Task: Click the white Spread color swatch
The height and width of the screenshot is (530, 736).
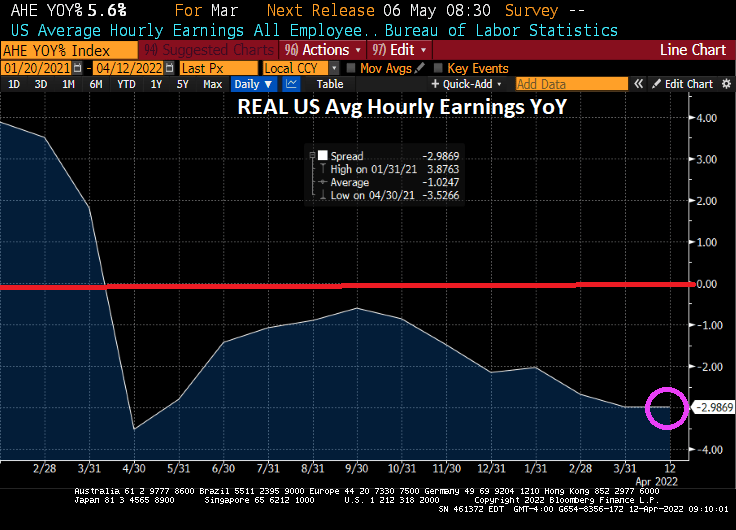Action: click(x=322, y=156)
